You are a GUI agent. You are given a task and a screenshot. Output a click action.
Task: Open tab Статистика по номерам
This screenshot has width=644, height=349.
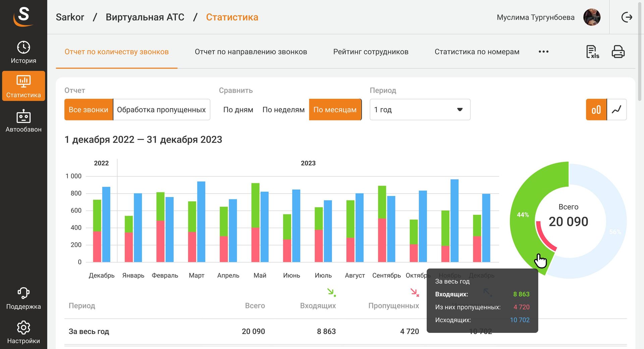[x=477, y=52]
